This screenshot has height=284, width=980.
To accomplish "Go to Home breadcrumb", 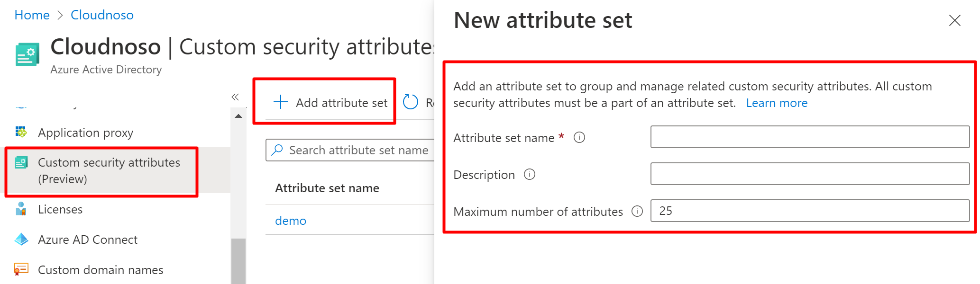I will 32,15.
